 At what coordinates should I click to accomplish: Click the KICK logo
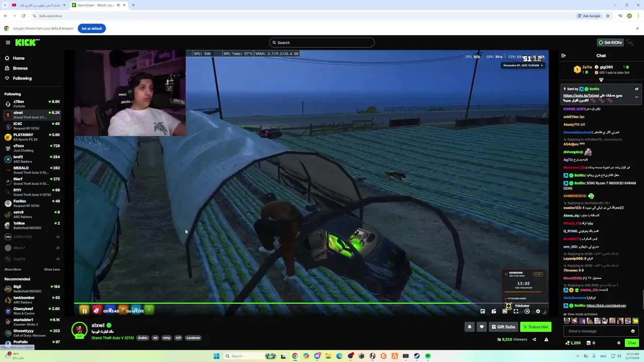coord(27,43)
